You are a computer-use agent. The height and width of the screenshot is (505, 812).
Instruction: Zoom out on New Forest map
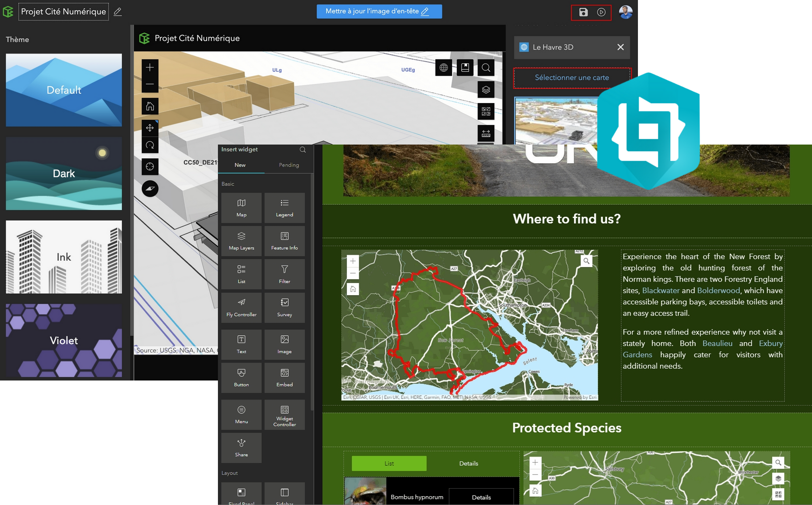pos(353,273)
